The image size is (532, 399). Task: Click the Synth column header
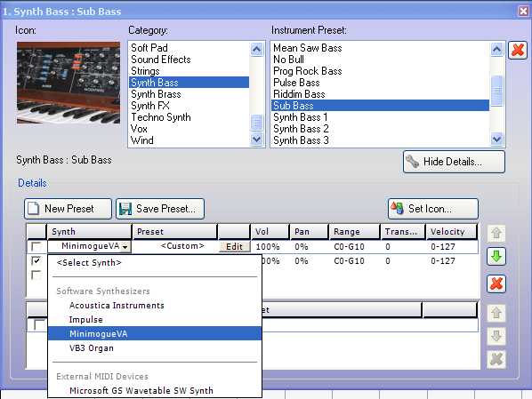89,232
